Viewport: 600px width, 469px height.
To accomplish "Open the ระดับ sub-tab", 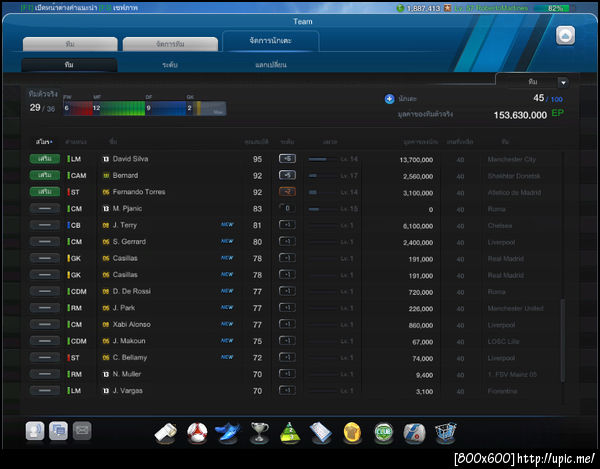I will [170, 65].
